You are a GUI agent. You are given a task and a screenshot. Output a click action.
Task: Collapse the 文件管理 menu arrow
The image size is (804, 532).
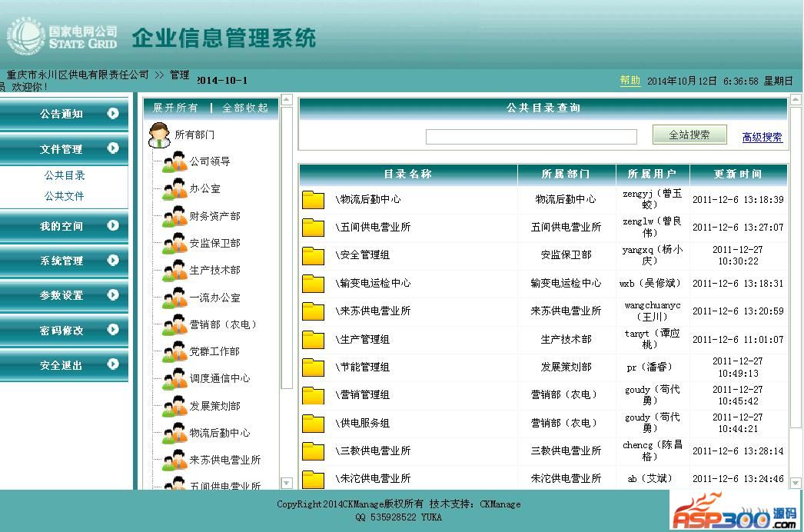113,148
